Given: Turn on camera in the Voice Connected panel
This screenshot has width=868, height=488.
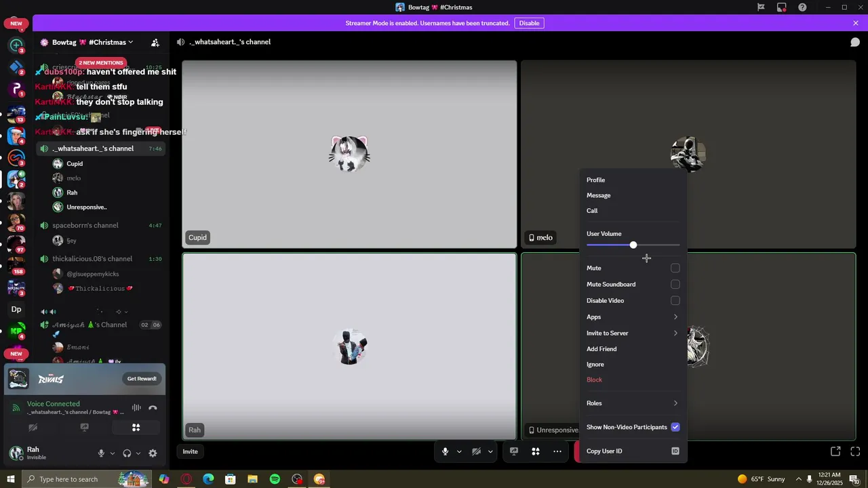Looking at the screenshot, I should pyautogui.click(x=33, y=428).
